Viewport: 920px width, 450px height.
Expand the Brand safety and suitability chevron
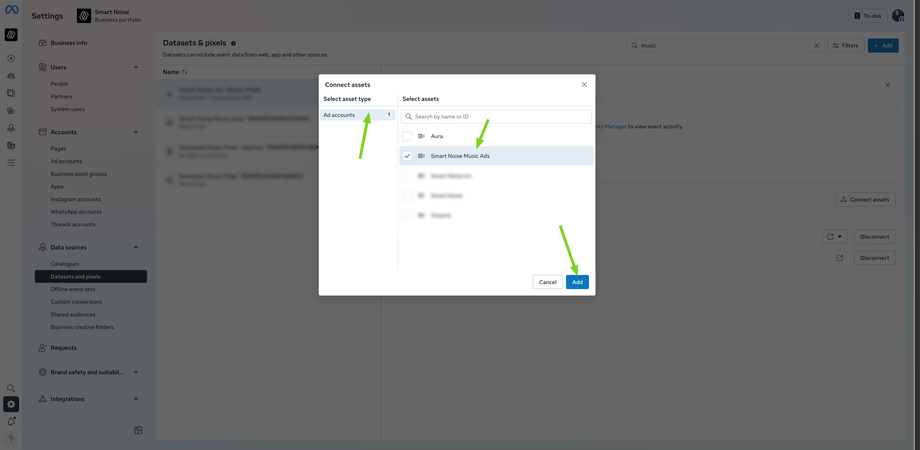(x=136, y=372)
